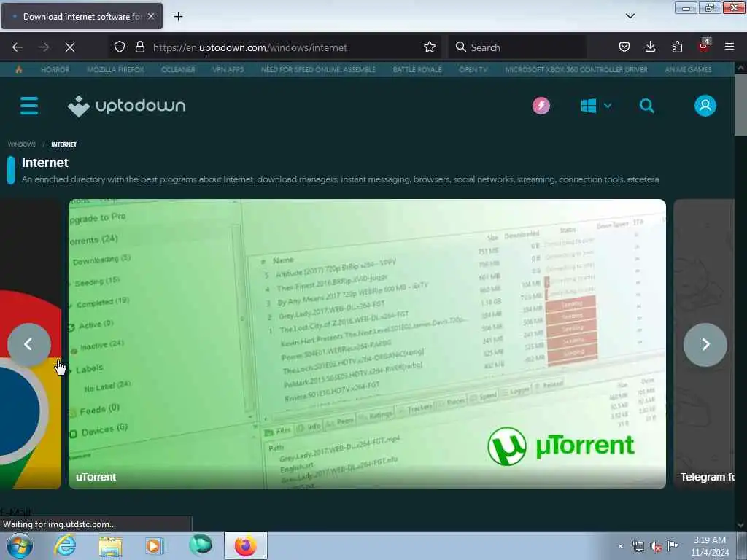Expand the Windows platform dropdown
747x560 pixels.
point(596,106)
